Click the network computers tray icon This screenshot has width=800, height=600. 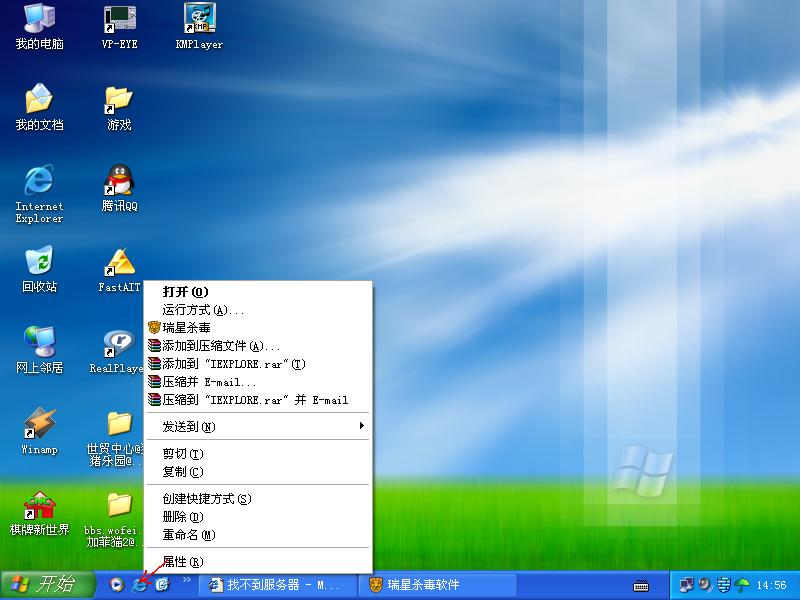point(687,585)
